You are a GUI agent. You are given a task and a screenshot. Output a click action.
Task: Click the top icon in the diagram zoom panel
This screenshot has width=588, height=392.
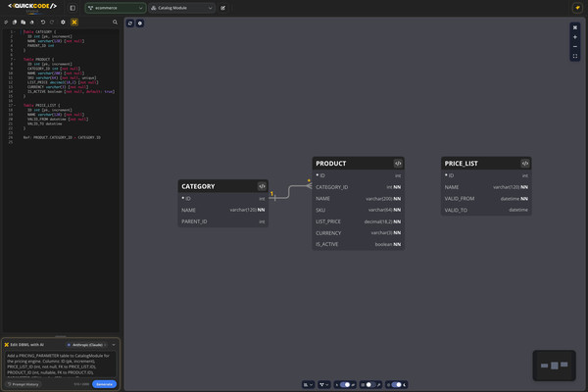tap(575, 27)
